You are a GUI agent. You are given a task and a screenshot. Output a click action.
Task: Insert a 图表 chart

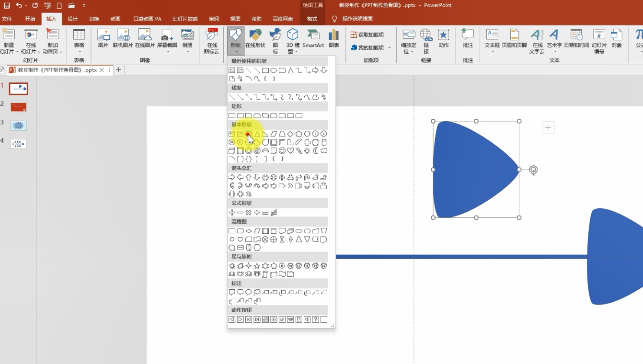pyautogui.click(x=334, y=39)
